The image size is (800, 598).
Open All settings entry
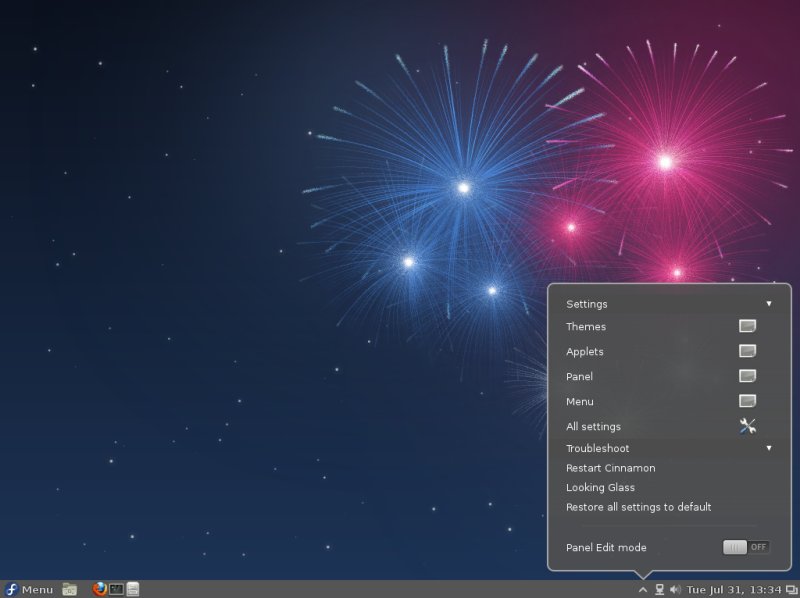click(x=668, y=427)
